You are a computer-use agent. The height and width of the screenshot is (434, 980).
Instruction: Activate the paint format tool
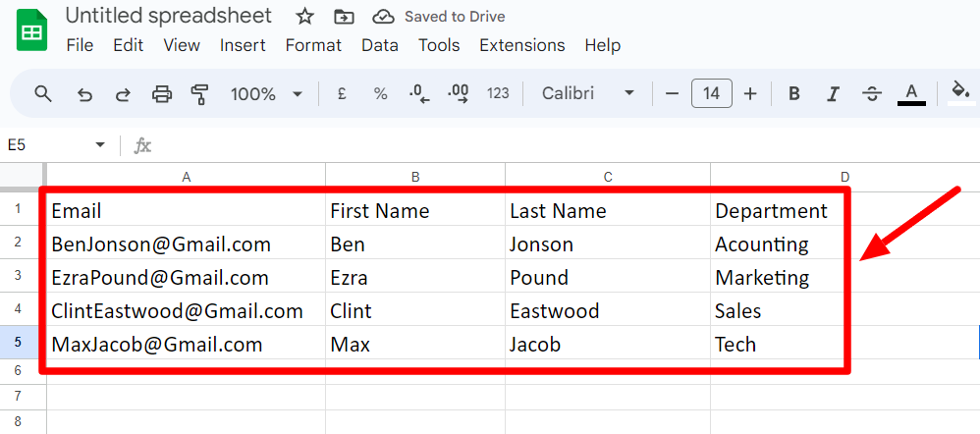pos(200,94)
